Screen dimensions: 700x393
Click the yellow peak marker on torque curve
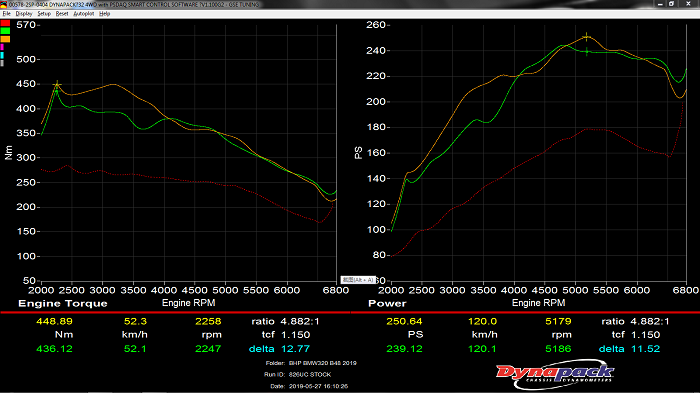pyautogui.click(x=57, y=84)
